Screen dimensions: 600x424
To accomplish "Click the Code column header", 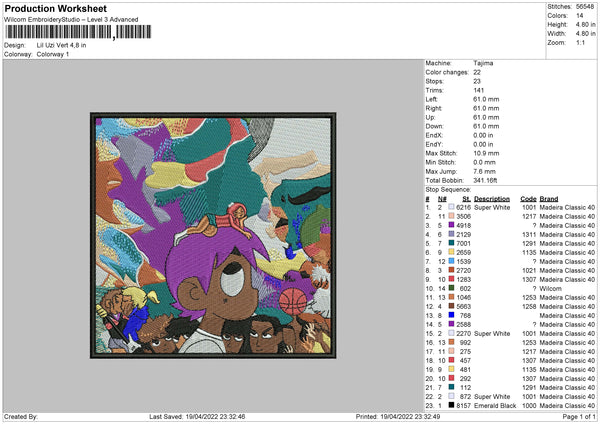I will pyautogui.click(x=528, y=199).
